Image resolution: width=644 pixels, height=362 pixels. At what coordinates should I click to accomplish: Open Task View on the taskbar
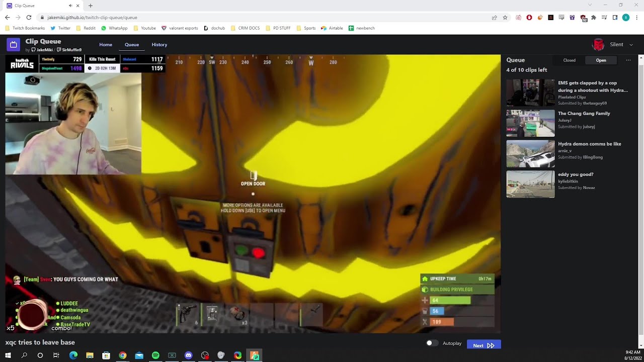(x=56, y=355)
